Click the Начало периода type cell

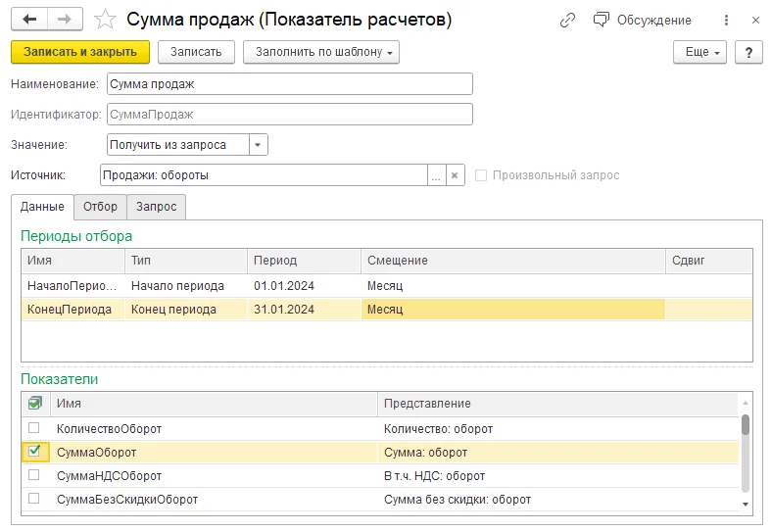[186, 286]
